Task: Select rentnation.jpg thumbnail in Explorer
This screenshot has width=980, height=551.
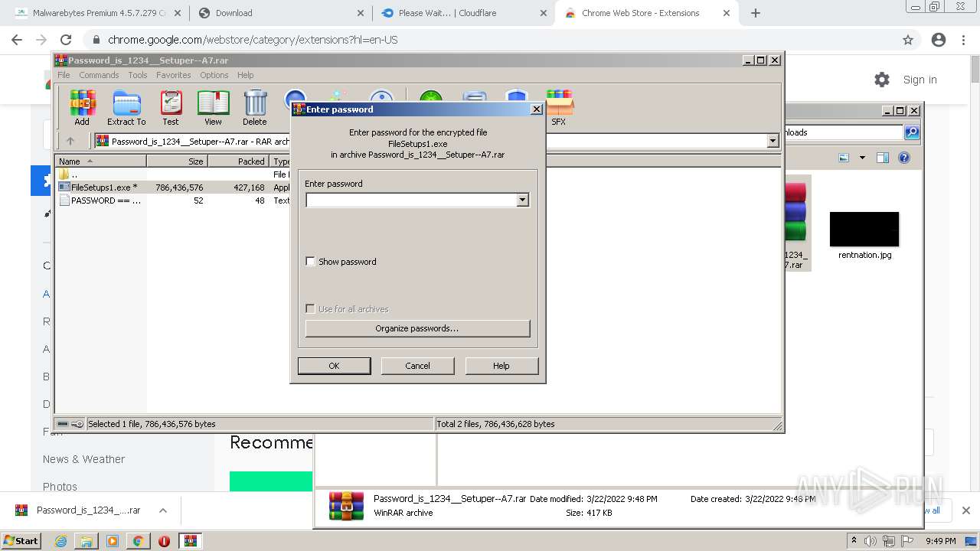Action: [x=864, y=230]
